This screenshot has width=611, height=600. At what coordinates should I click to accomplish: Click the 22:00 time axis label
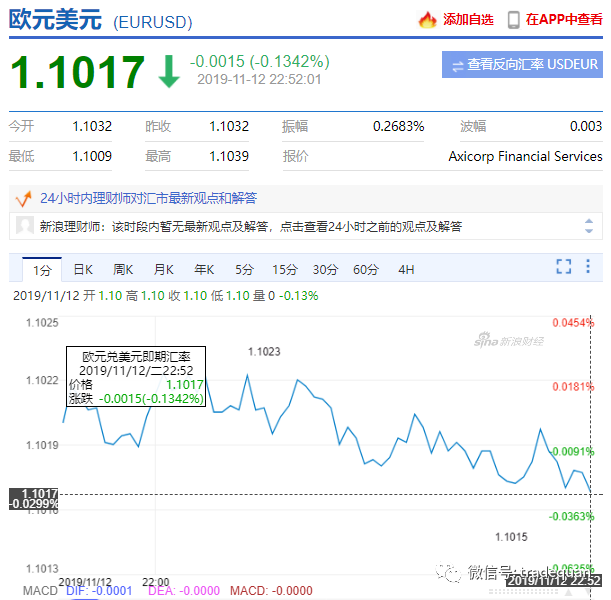tap(155, 582)
